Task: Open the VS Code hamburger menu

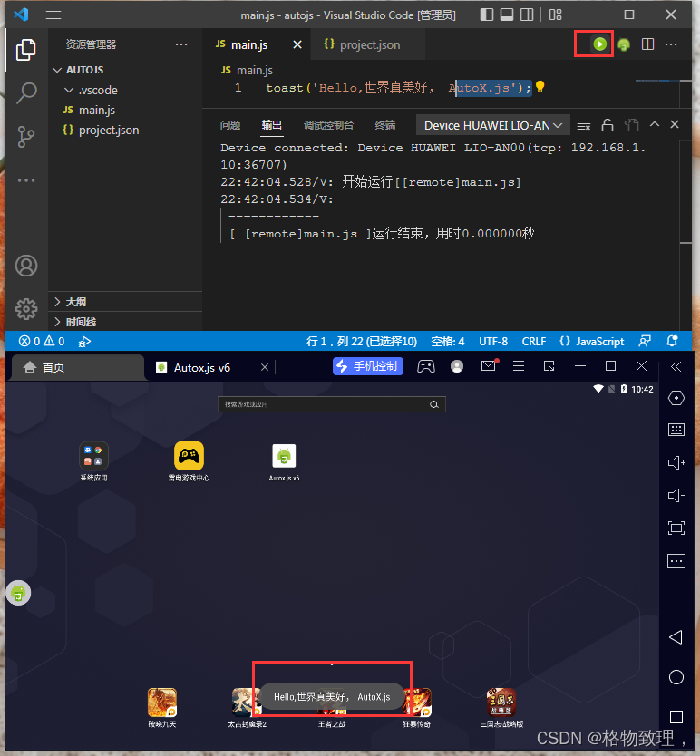Action: click(x=53, y=15)
